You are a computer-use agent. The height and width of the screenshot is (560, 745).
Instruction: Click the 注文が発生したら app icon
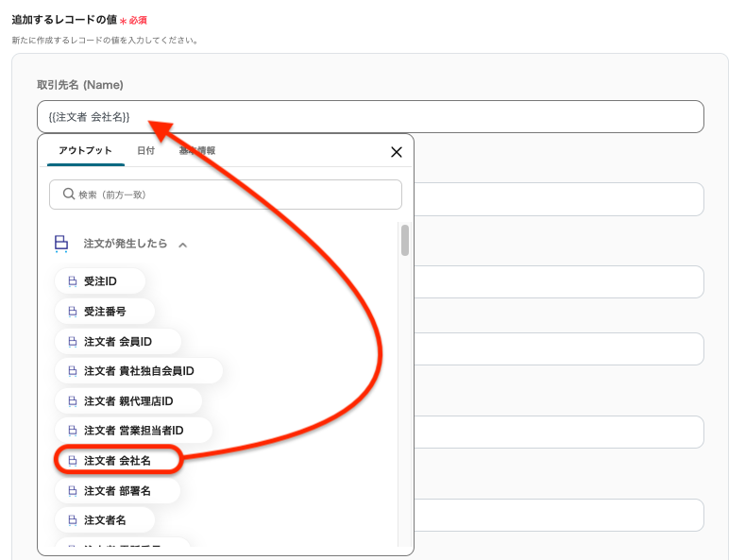[61, 244]
